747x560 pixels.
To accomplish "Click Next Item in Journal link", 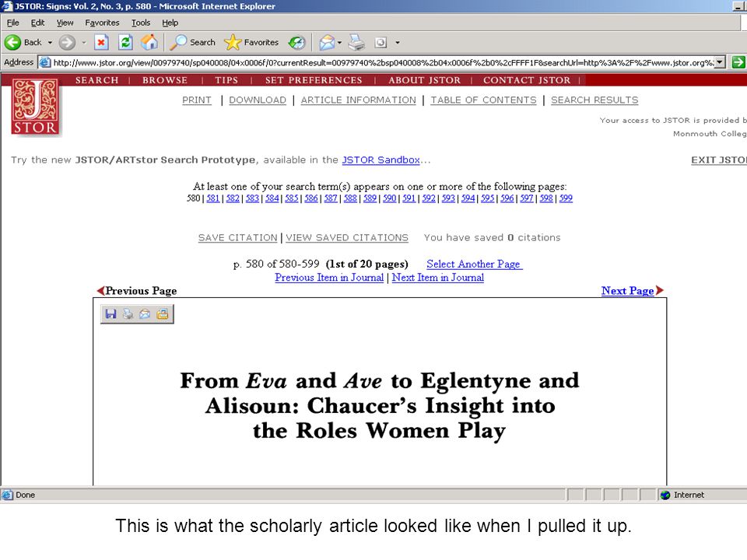I will pos(438,278).
